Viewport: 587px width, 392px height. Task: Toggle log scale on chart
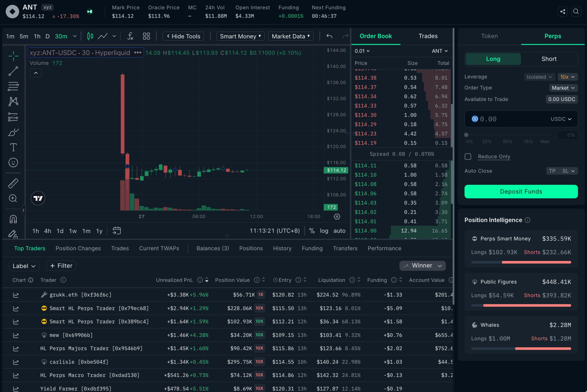tap(324, 231)
